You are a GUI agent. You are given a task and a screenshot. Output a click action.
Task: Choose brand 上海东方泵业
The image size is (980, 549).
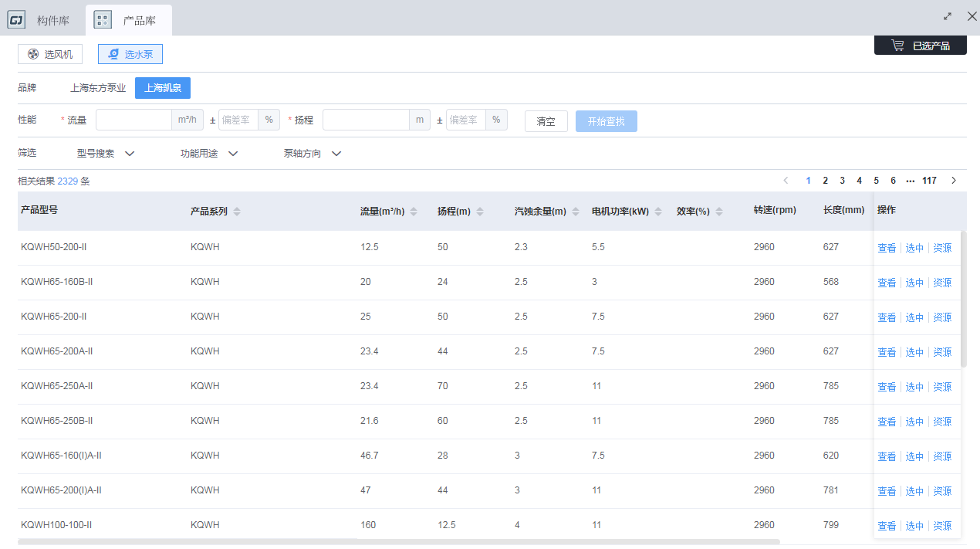tap(98, 88)
